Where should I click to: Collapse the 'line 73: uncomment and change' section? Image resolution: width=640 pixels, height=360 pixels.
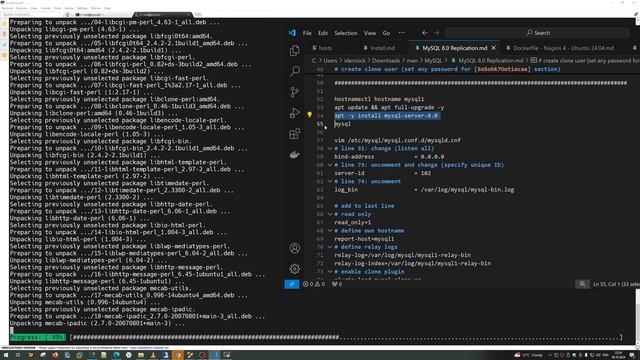(330, 165)
